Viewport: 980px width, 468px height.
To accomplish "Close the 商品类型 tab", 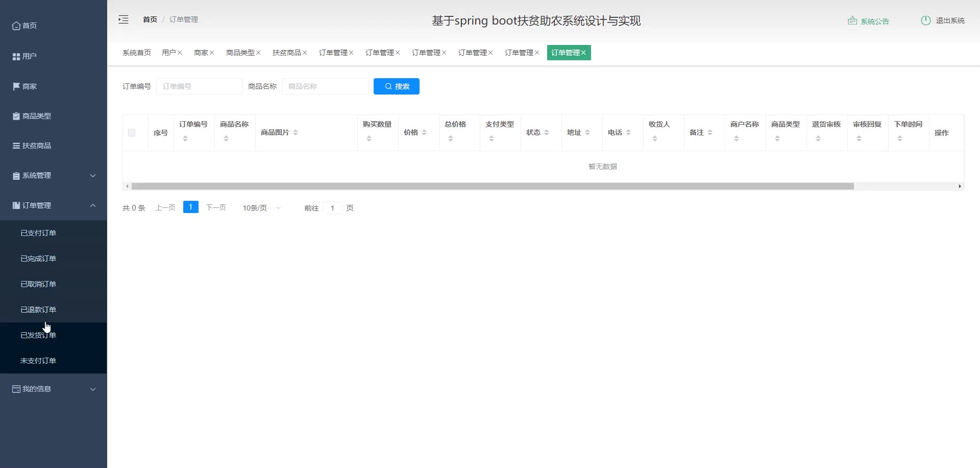I will click(x=258, y=53).
